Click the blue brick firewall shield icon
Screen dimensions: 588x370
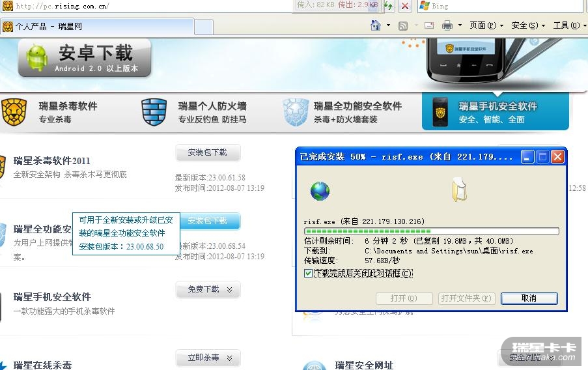click(154, 112)
